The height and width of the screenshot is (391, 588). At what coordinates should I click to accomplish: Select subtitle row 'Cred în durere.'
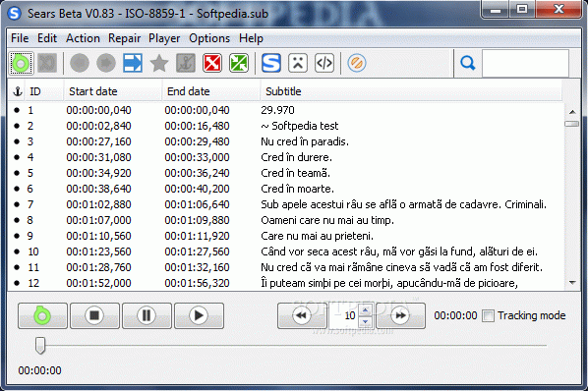pyautogui.click(x=286, y=157)
